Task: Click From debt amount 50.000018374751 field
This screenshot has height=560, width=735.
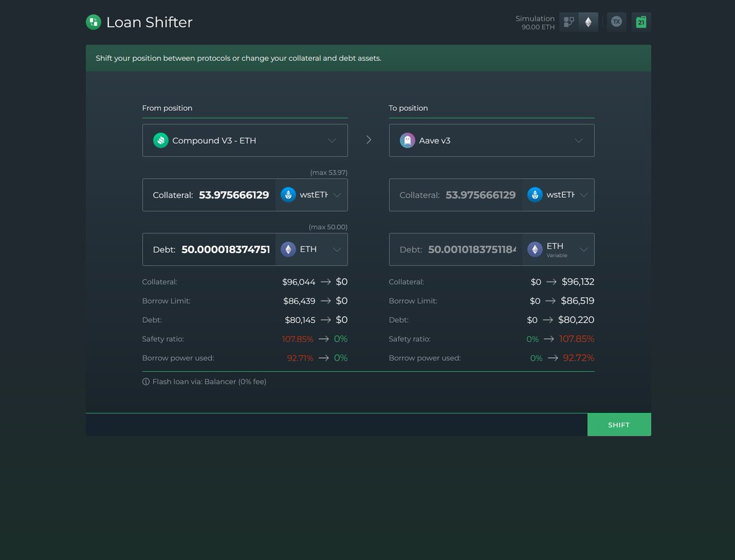Action: pyautogui.click(x=225, y=249)
